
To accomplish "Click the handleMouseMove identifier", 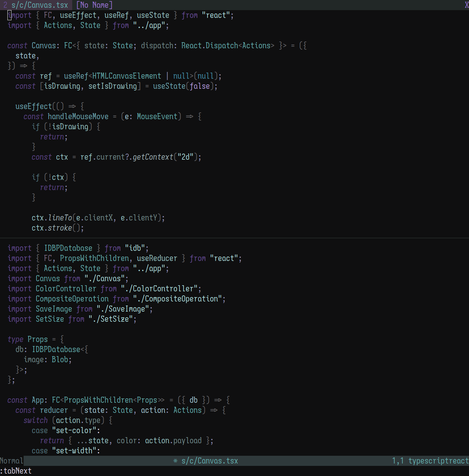I will click(x=79, y=116).
